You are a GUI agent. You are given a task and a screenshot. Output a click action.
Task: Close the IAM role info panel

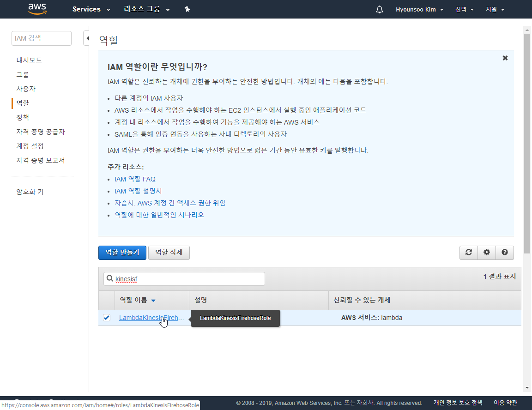point(505,58)
